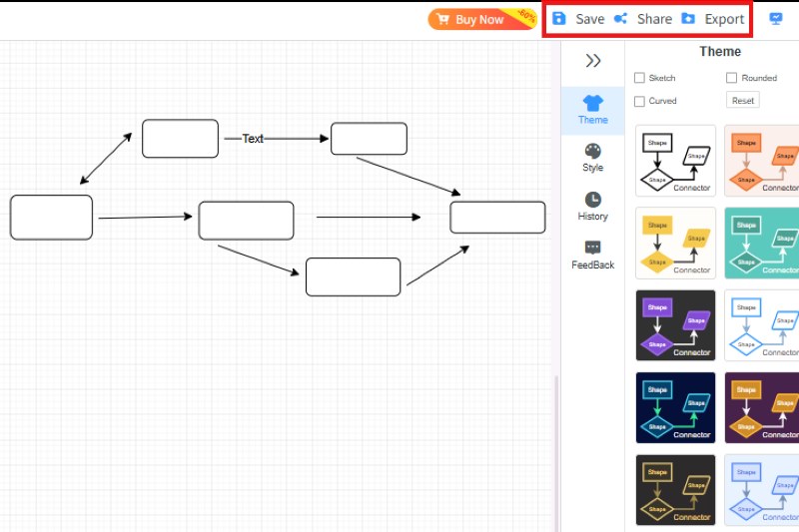Select the black and white default theme thumbnail
799x532 pixels.
pyautogui.click(x=675, y=161)
